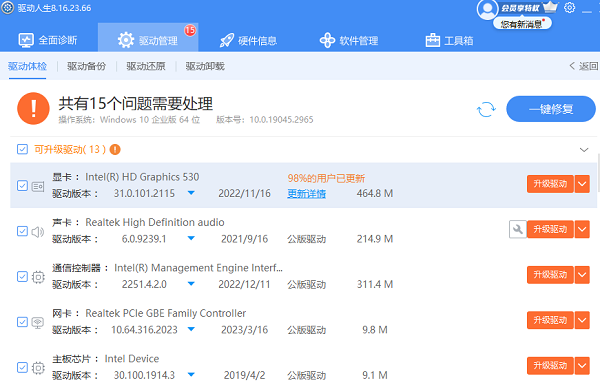Click the 一键修复 button
Image resolution: width=600 pixels, height=385 pixels.
(551, 109)
